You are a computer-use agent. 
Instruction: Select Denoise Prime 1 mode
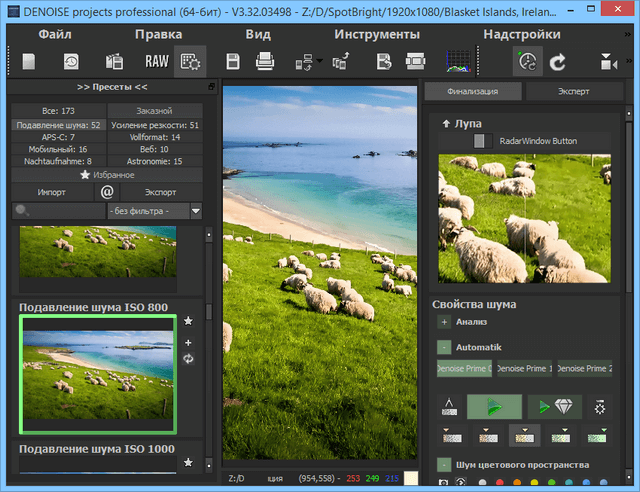[x=523, y=369]
